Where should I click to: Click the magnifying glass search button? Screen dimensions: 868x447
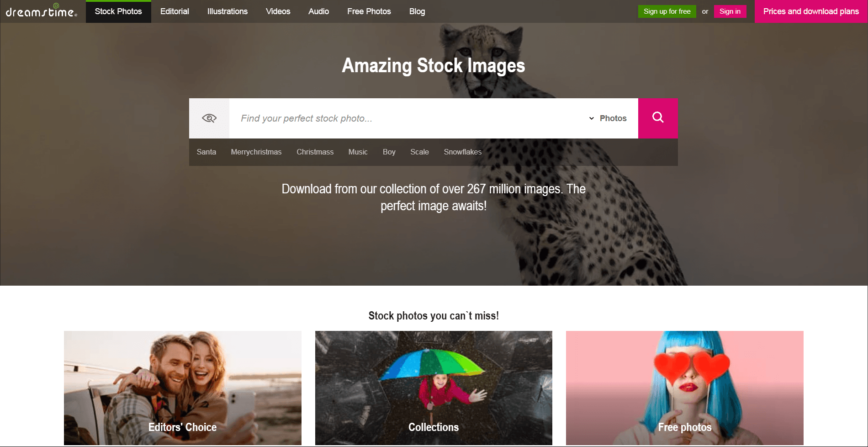658,118
